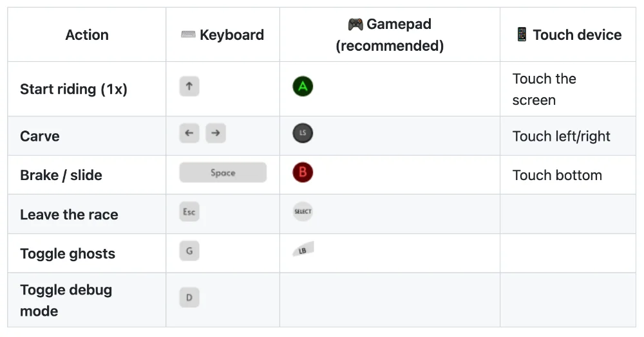Click the SELECT gamepad button icon
The height and width of the screenshot is (337, 644).
pos(303,212)
